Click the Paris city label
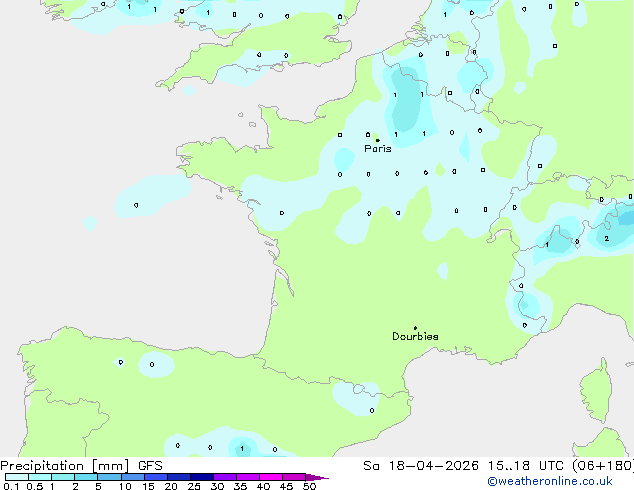The height and width of the screenshot is (490, 634). (378, 149)
